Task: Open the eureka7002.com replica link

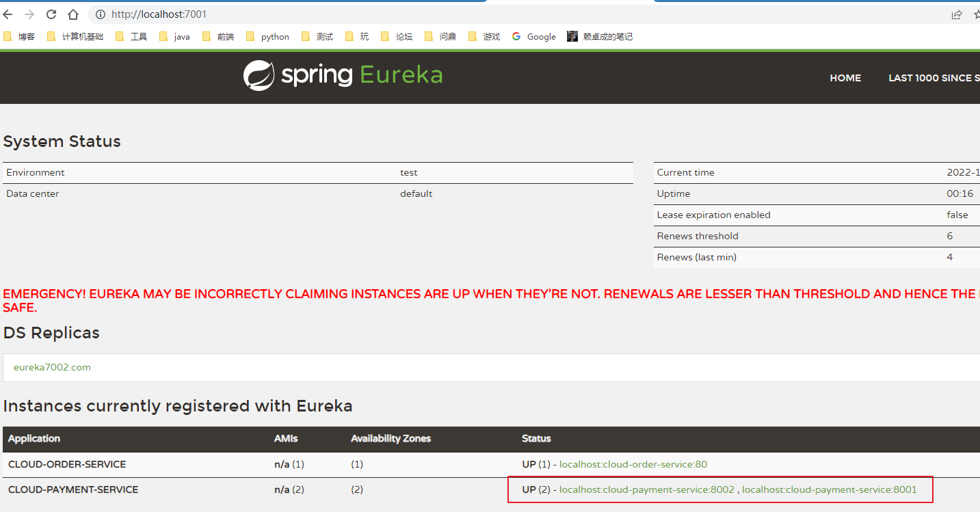Action: 52,367
